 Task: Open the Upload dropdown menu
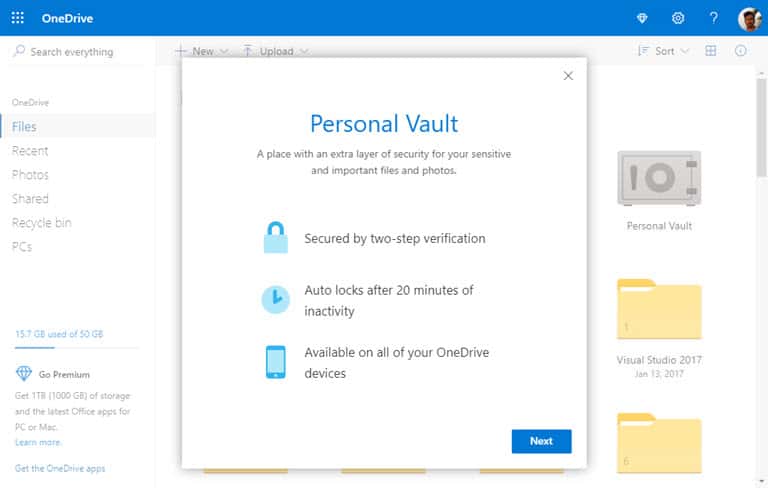[x=276, y=51]
